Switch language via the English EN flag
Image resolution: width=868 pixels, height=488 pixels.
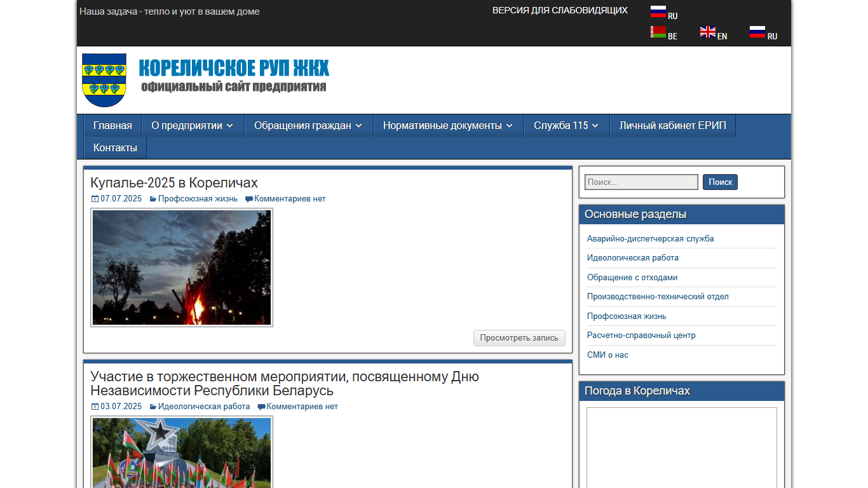click(x=708, y=32)
